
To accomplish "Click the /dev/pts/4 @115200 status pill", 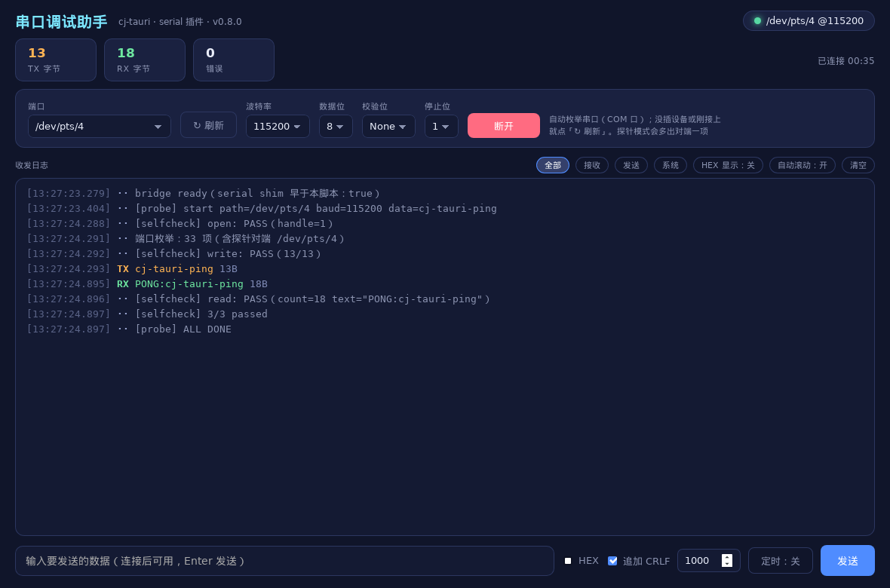I will pos(809,21).
